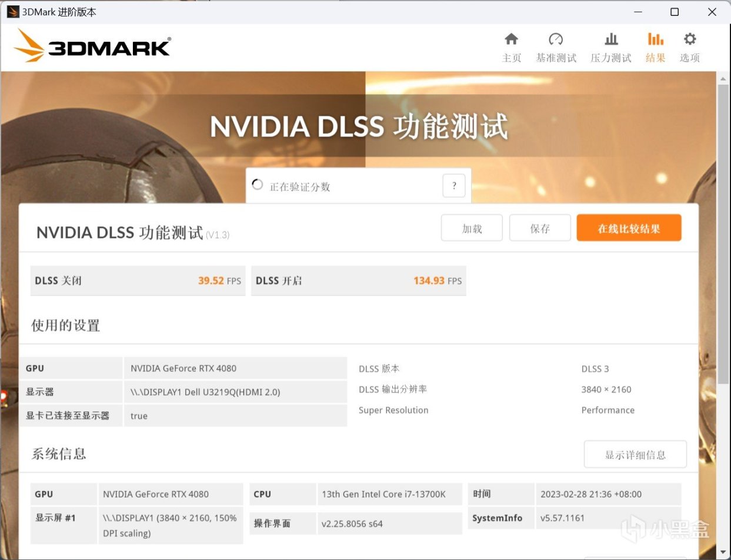Click the vertical scrollbar thumb
The image size is (731, 560).
tap(723, 234)
